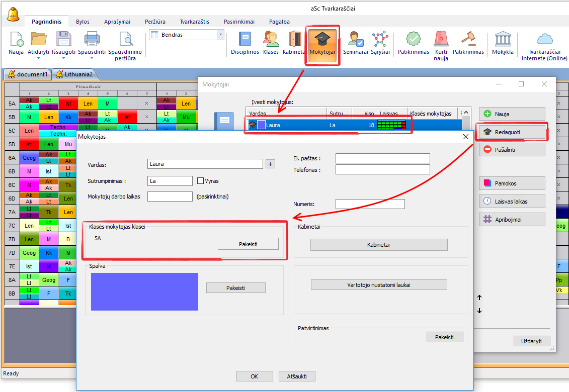Click the plus button beside Vardas
The height and width of the screenshot is (392, 569).
pos(270,164)
